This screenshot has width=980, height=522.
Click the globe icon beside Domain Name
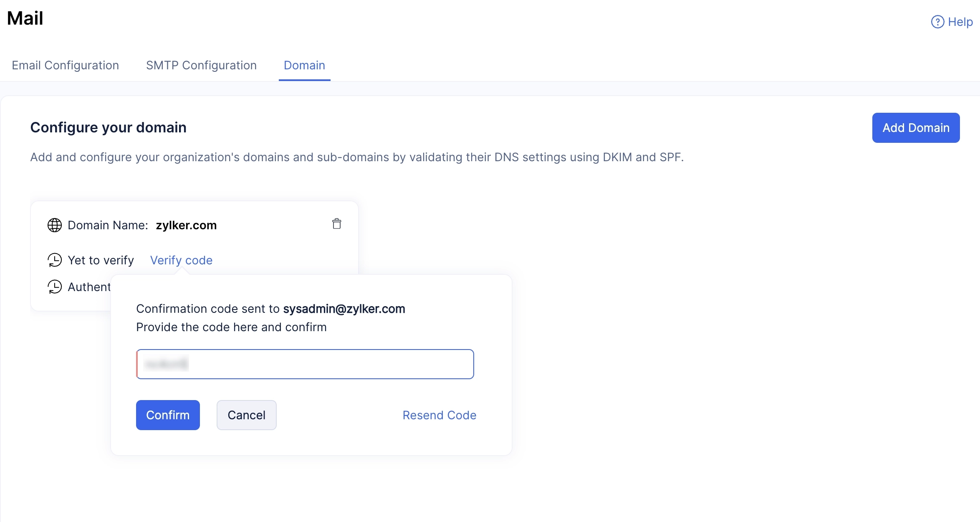click(x=55, y=225)
